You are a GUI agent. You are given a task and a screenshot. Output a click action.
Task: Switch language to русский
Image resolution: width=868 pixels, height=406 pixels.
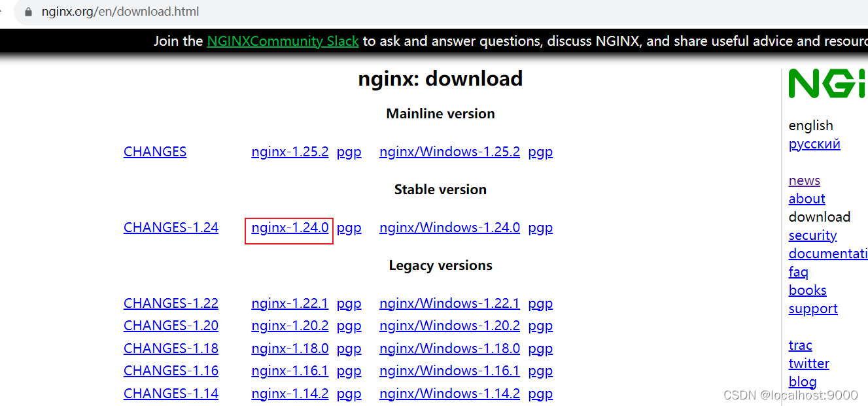[814, 144]
